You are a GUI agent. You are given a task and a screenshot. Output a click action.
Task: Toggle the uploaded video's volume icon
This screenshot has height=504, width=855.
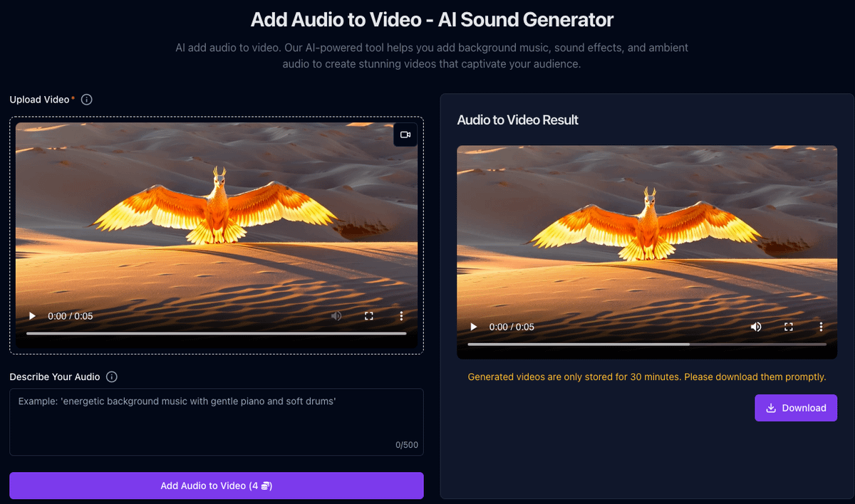click(x=336, y=316)
